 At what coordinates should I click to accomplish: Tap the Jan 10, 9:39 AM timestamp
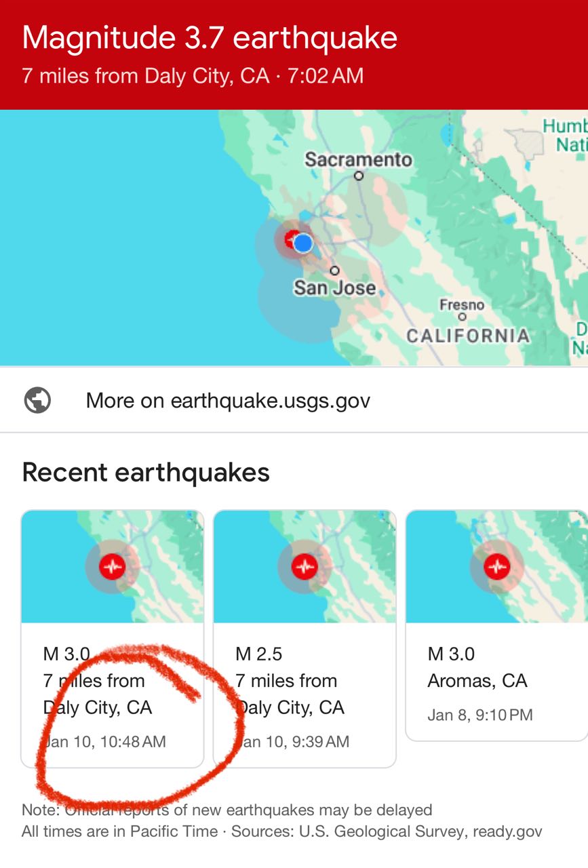coord(292,741)
